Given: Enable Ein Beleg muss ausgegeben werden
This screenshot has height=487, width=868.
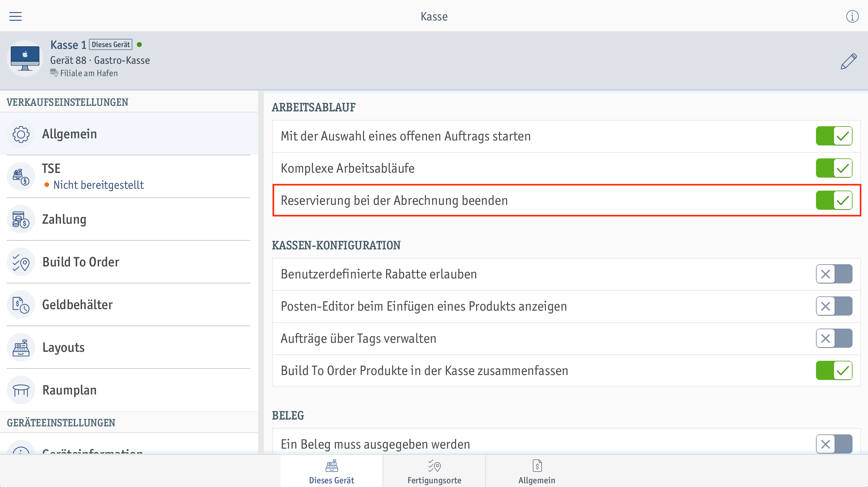Looking at the screenshot, I should (x=834, y=444).
